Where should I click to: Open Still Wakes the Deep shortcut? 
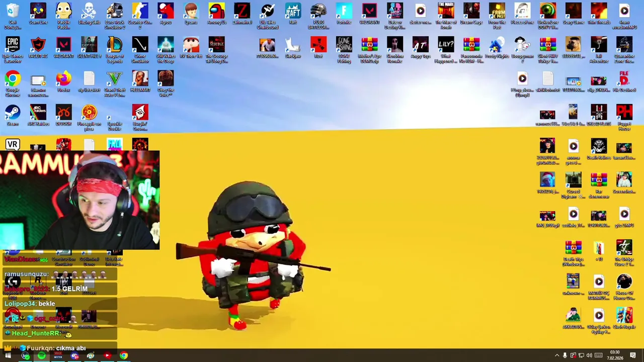click(166, 50)
